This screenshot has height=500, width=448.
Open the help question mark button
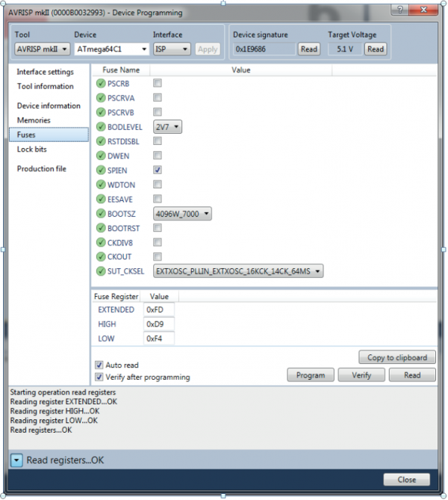[400, 10]
